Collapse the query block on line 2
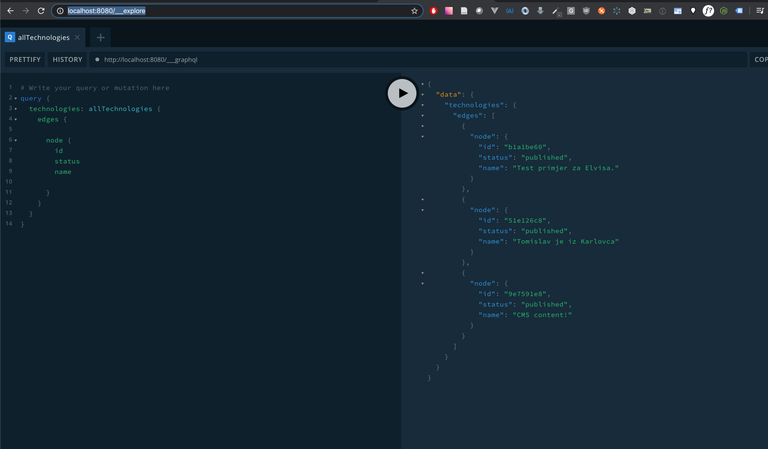The image size is (768, 449). click(16, 99)
